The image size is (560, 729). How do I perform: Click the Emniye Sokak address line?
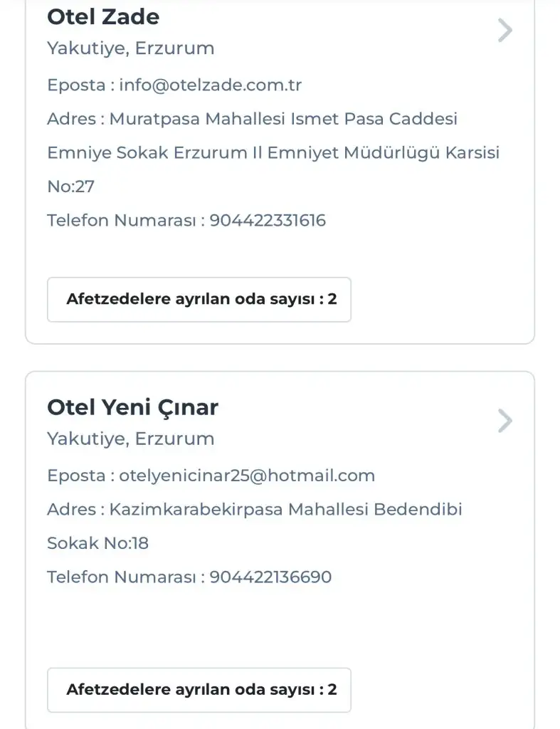click(273, 153)
